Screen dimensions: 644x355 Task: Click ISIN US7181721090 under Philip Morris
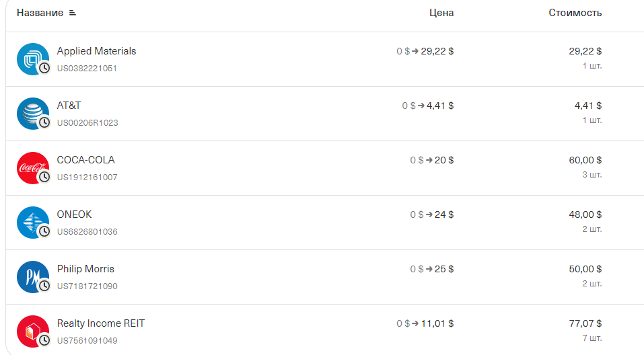pos(87,286)
